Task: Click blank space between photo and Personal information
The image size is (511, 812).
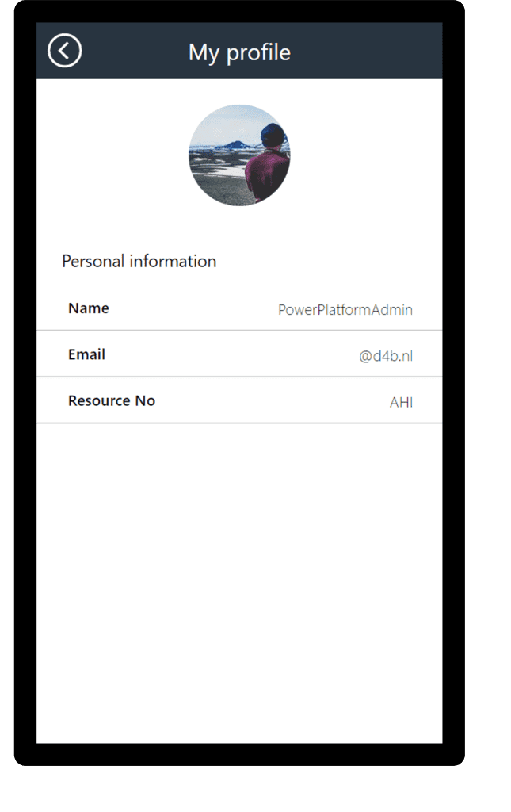Action: pyautogui.click(x=239, y=230)
